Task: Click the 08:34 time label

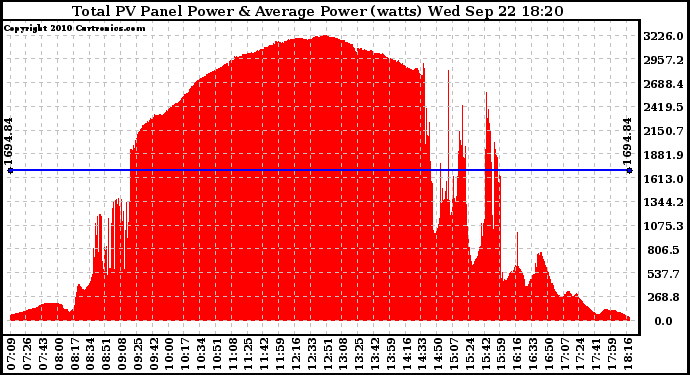Action: click(x=89, y=355)
